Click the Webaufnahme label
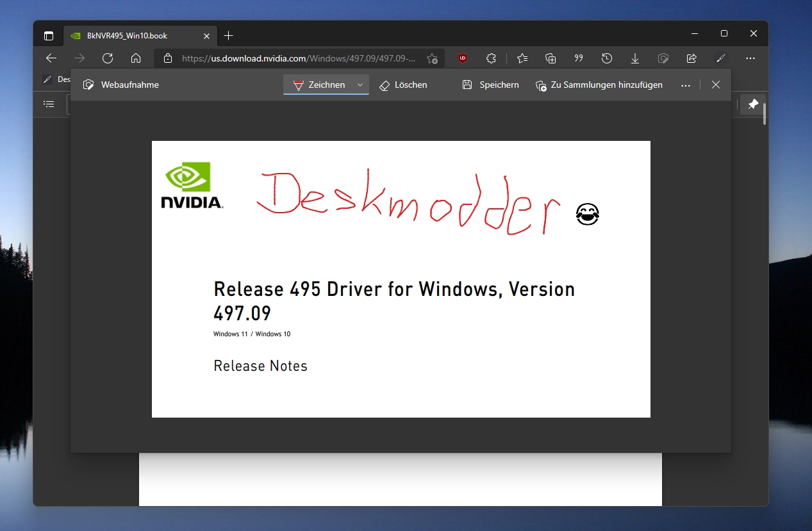 [x=130, y=85]
